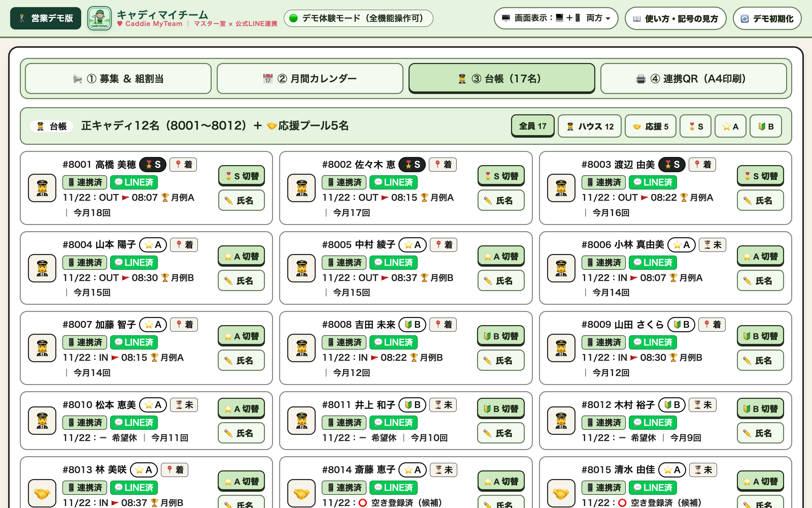Click avatar icon of #8002 佐々木 恵
Image resolution: width=812 pixels, height=508 pixels.
(302, 188)
